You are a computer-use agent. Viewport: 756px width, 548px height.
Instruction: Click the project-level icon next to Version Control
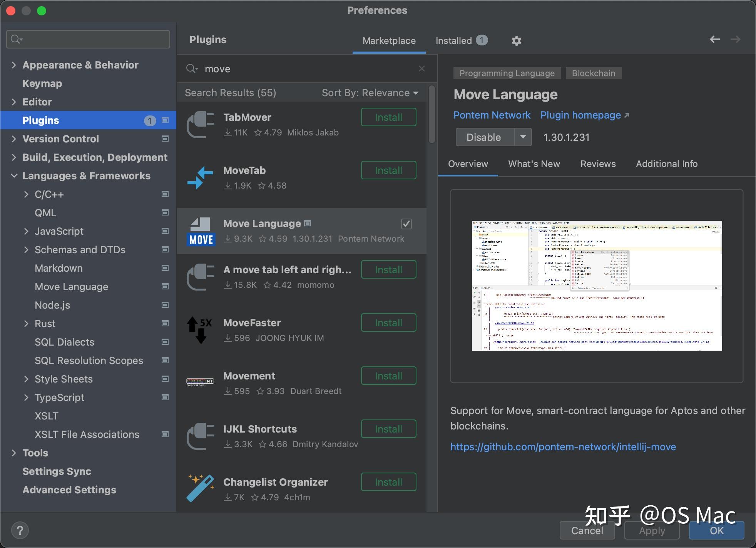[165, 139]
